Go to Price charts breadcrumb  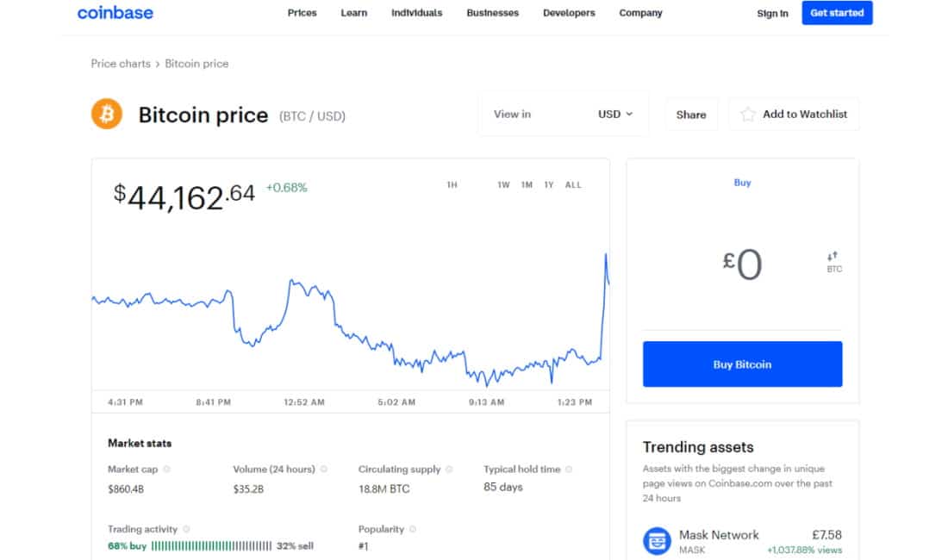(x=121, y=64)
